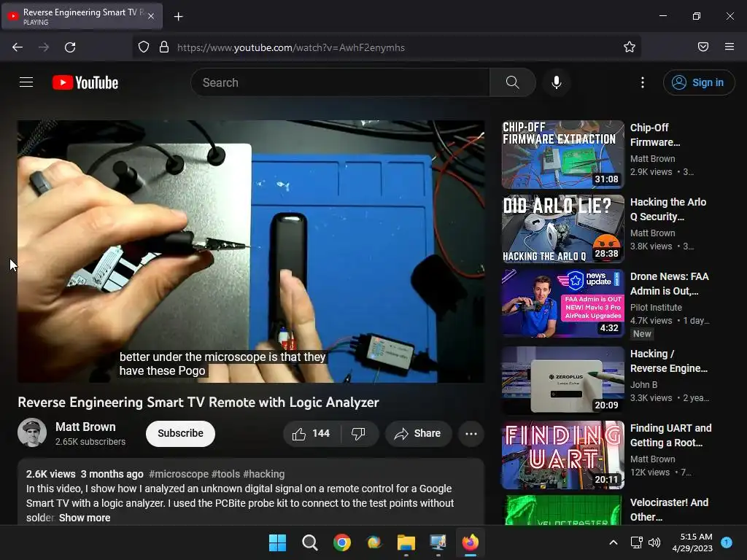Image resolution: width=747 pixels, height=560 pixels.
Task: Open File Explorer from the taskbar
Action: point(406,542)
